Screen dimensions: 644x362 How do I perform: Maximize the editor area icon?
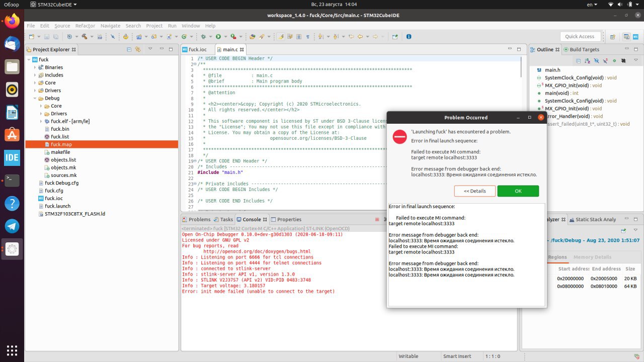519,49
